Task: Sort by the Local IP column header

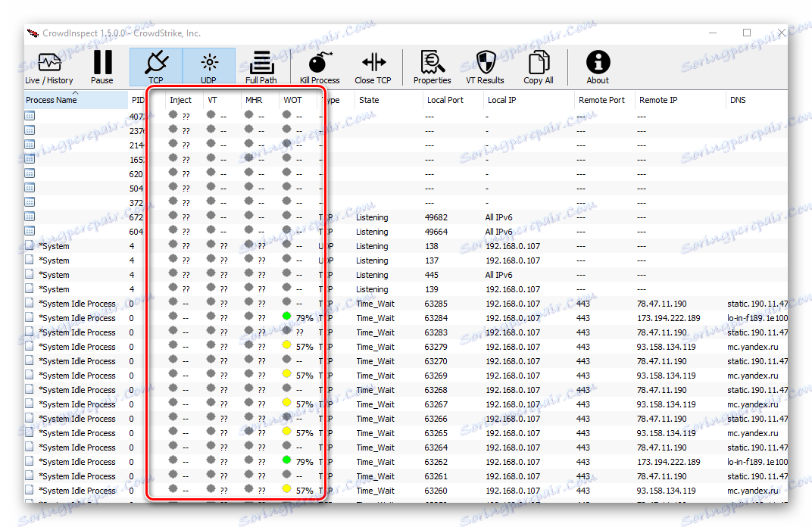Action: (x=529, y=100)
